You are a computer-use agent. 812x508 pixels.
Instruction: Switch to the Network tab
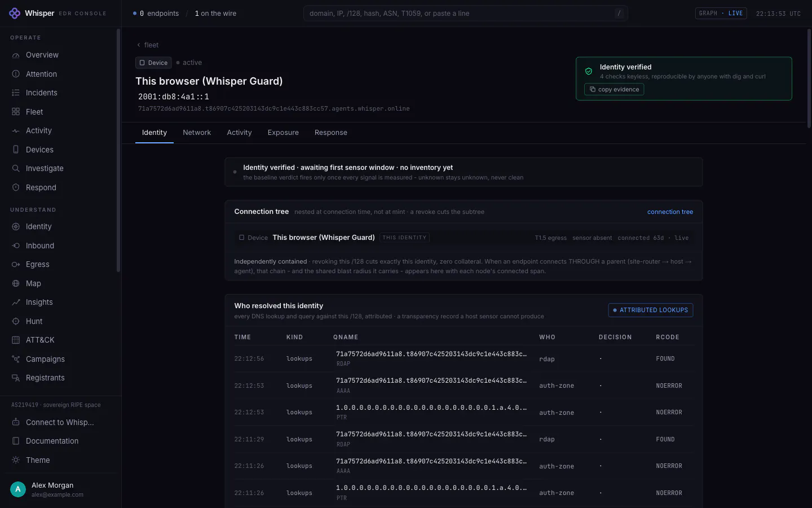point(197,133)
